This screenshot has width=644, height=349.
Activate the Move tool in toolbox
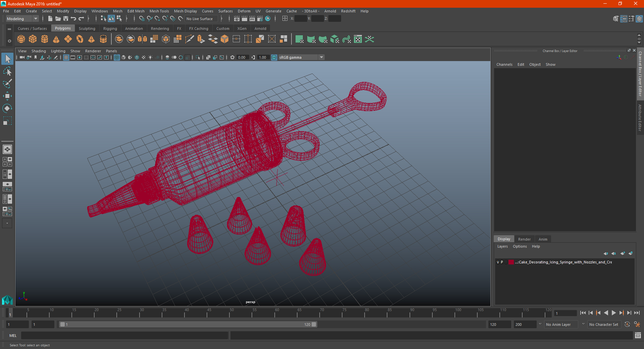click(x=7, y=96)
